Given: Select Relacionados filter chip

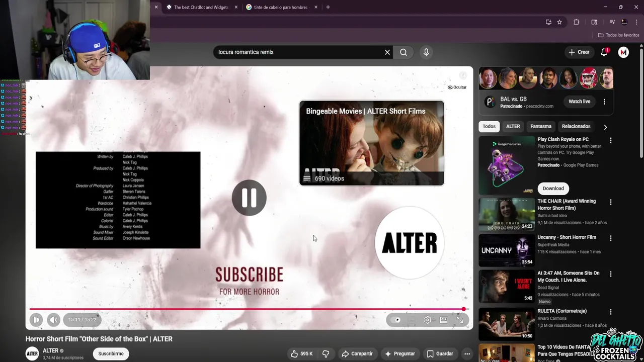Looking at the screenshot, I should coord(576,126).
